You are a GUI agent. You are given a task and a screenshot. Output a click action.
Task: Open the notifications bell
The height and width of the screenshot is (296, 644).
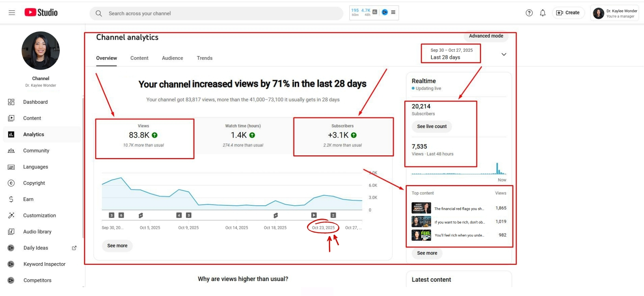point(542,13)
